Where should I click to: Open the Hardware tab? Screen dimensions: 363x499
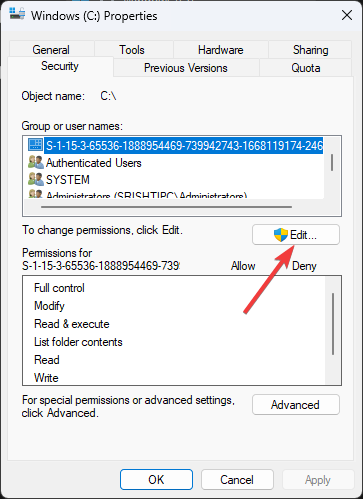point(221,50)
